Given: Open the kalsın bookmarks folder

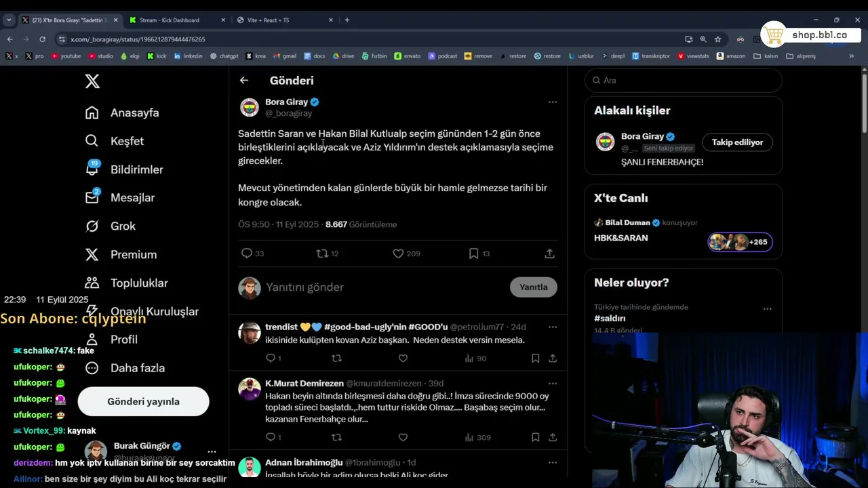Looking at the screenshot, I should [766, 56].
